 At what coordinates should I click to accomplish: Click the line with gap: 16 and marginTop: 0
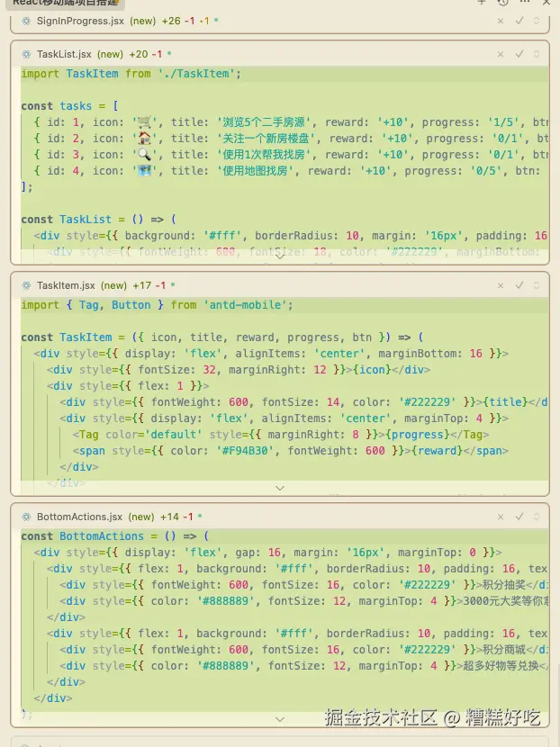click(268, 553)
